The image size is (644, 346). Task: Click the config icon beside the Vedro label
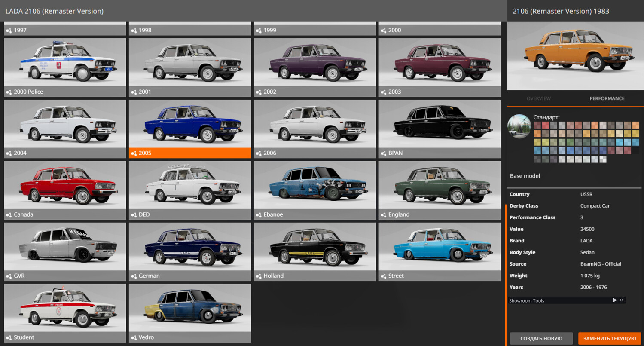click(134, 338)
